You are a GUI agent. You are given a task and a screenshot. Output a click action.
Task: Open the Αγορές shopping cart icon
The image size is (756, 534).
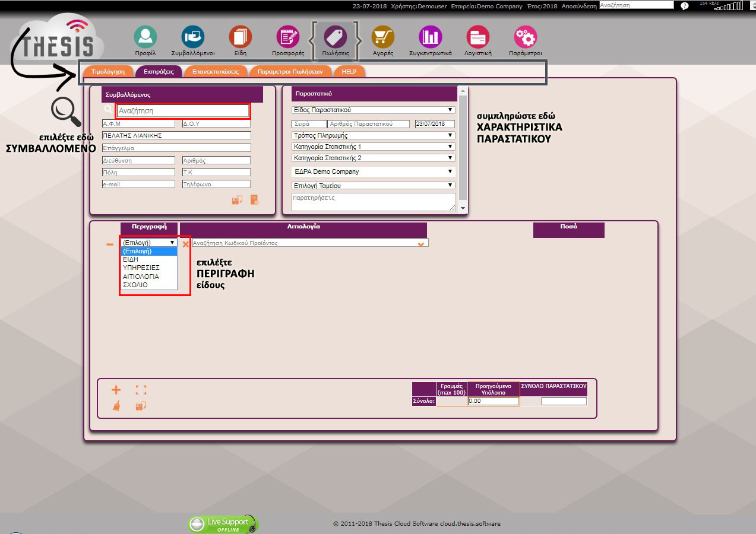click(x=382, y=37)
